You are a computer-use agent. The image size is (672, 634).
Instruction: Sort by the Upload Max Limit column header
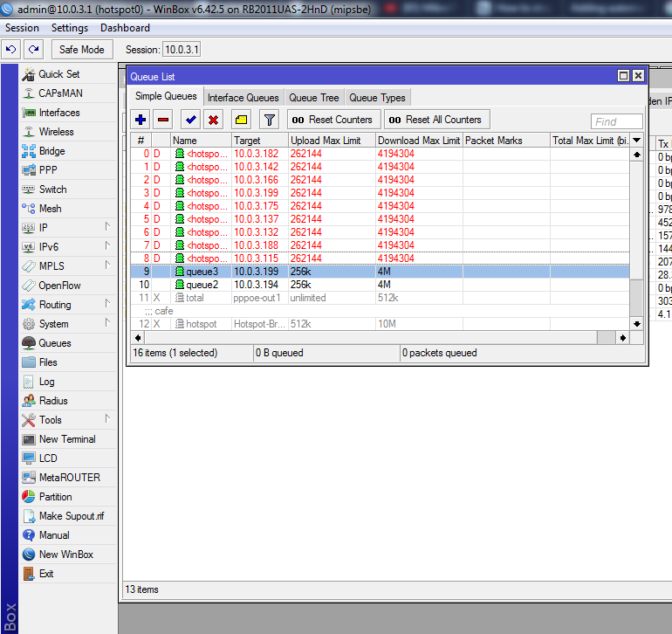[333, 141]
